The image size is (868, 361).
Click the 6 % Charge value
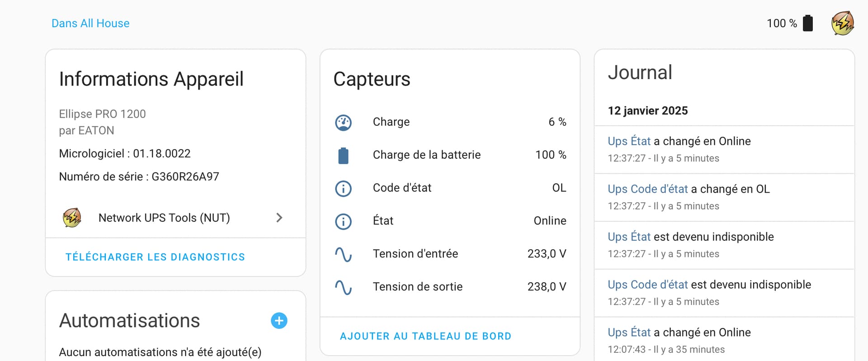(x=557, y=122)
